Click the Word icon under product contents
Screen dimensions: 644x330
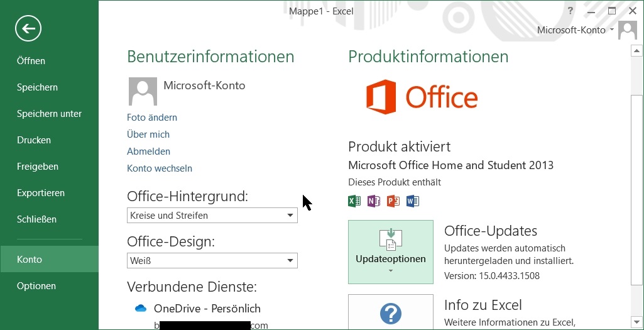coord(413,201)
